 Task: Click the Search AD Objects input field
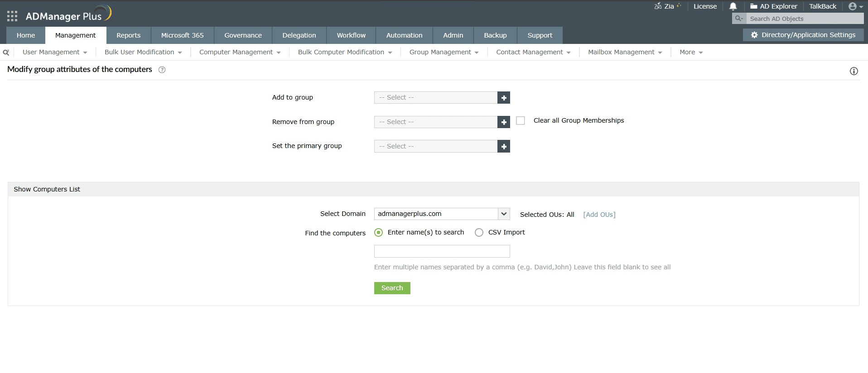tap(805, 19)
